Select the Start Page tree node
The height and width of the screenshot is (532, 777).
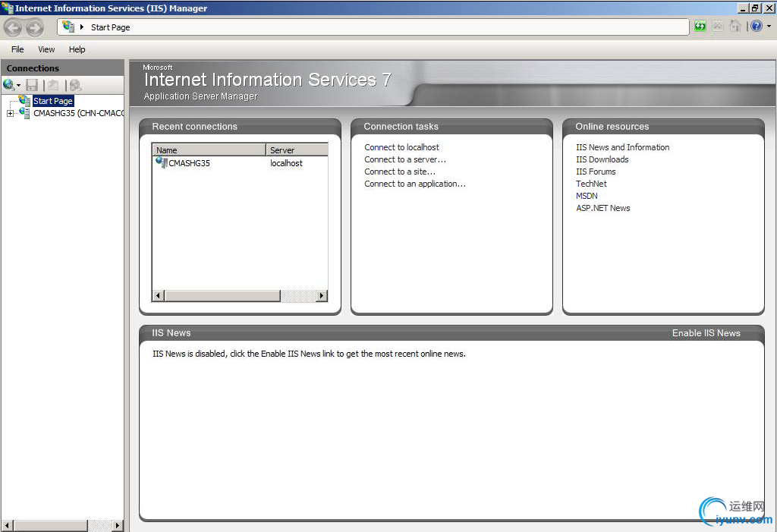click(53, 101)
